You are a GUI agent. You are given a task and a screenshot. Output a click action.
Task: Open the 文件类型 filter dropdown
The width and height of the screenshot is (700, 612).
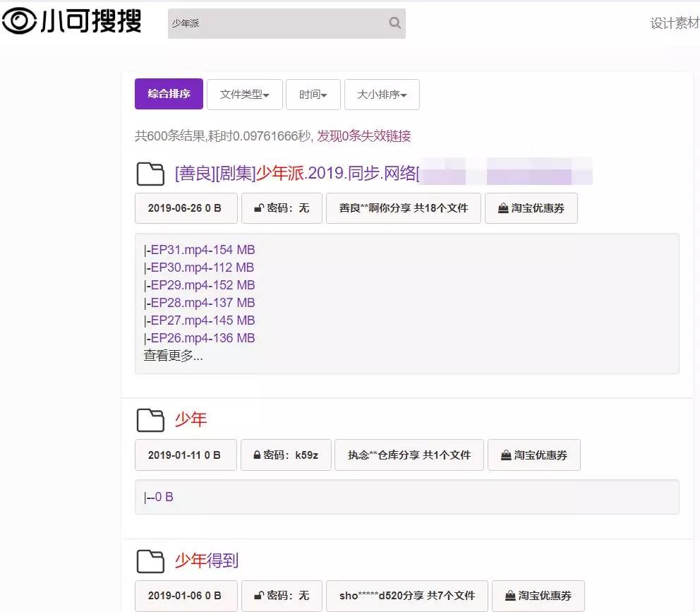click(244, 95)
